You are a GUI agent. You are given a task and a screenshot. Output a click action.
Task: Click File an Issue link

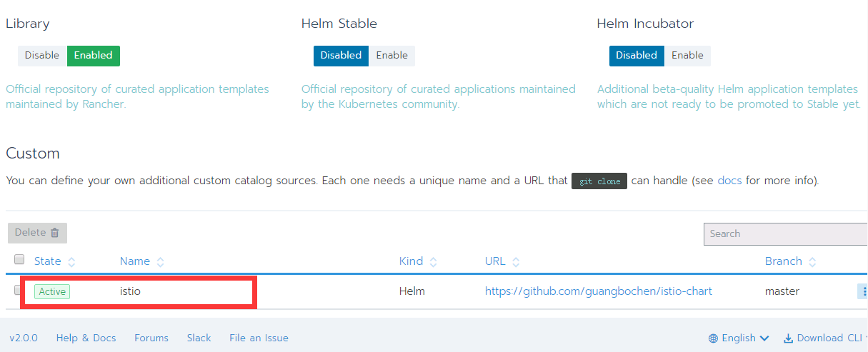click(259, 338)
